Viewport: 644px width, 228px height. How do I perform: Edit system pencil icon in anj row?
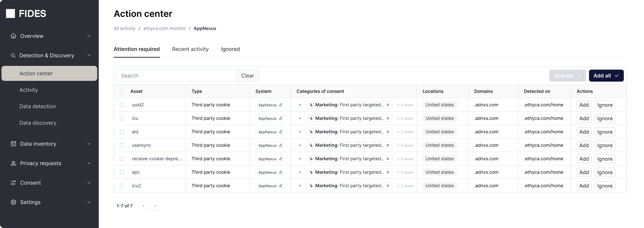281,132
